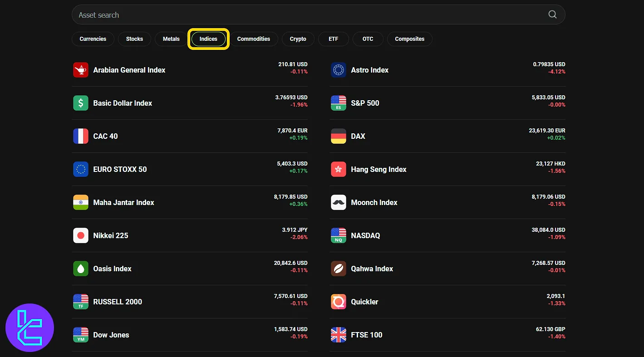Click the DAX German flag icon
The image size is (644, 357).
339,136
